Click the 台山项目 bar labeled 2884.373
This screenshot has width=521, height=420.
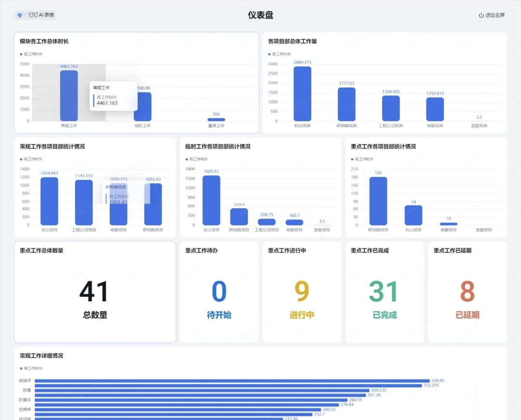click(x=302, y=94)
